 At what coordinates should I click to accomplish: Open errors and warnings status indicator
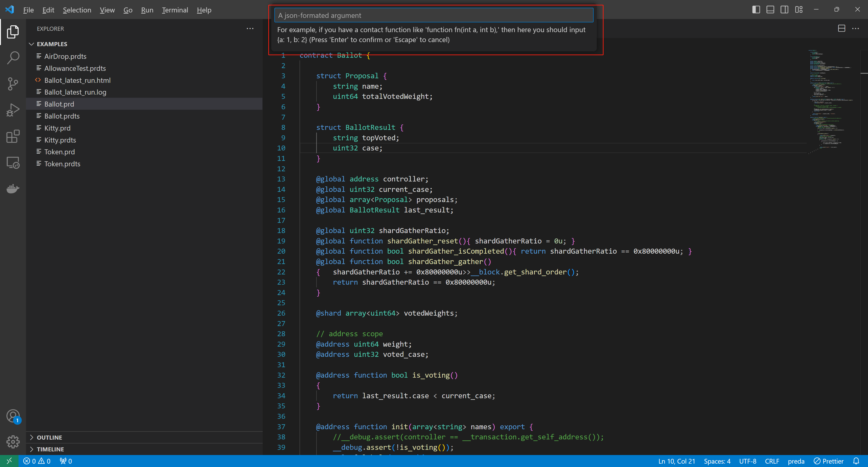(x=37, y=461)
